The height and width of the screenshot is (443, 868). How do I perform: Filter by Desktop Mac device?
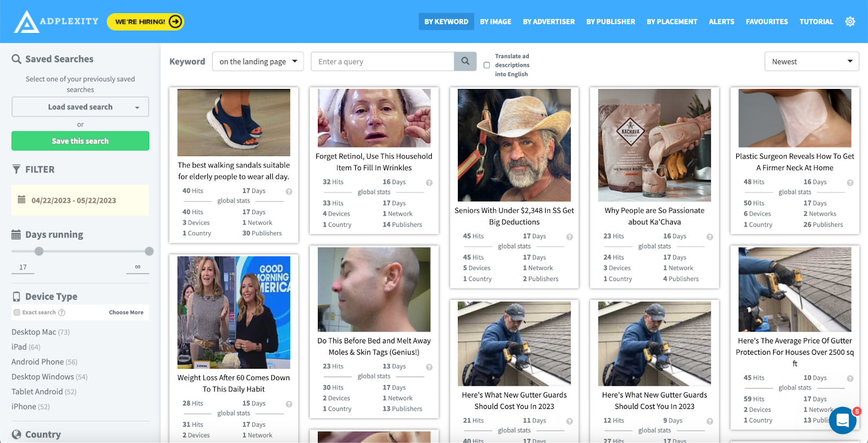[x=41, y=332]
